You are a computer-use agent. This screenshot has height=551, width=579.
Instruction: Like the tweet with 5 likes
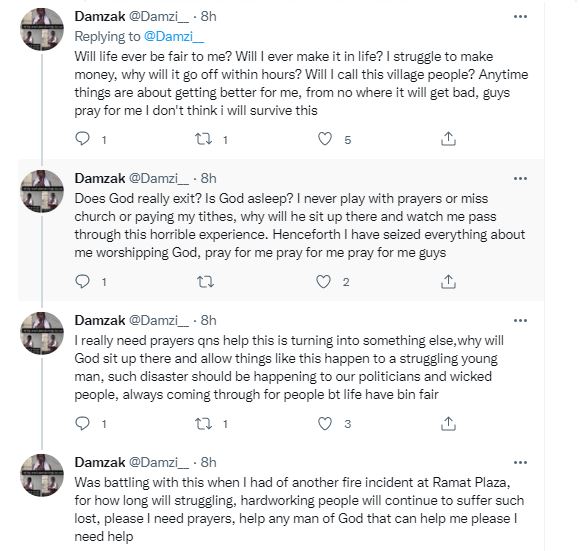[x=325, y=139]
